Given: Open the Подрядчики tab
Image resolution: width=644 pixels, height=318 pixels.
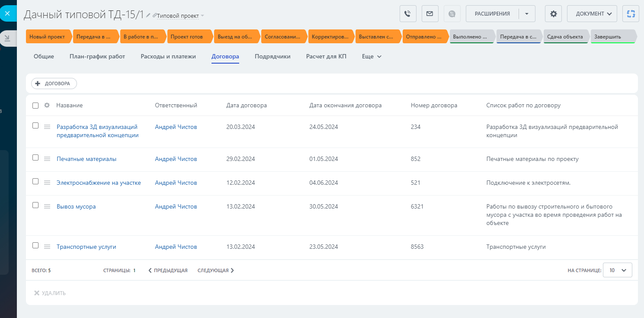Looking at the screenshot, I should coord(272,57).
